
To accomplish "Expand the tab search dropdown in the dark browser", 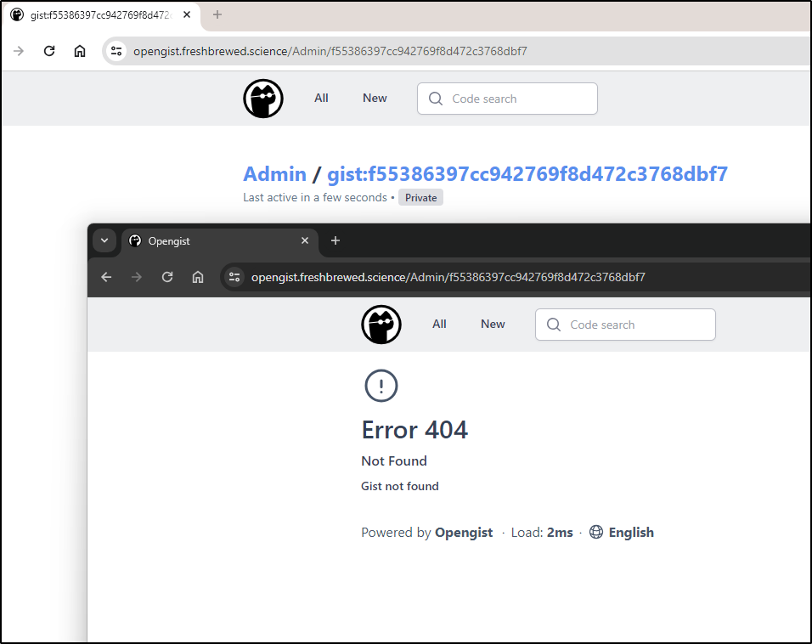I will tap(104, 240).
